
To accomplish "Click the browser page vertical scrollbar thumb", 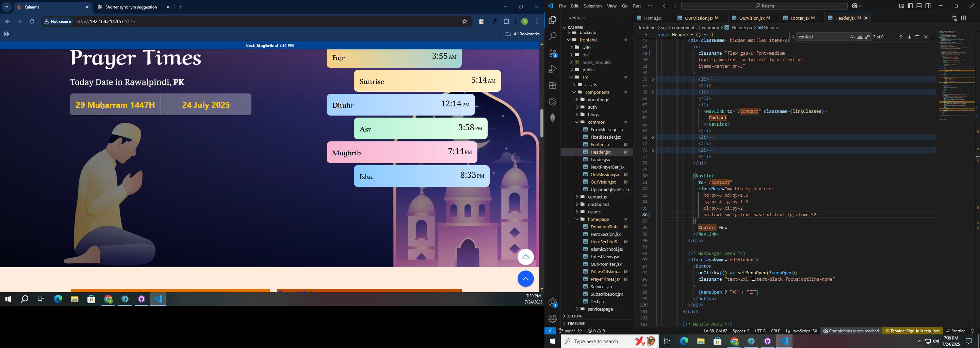I will pos(541,123).
